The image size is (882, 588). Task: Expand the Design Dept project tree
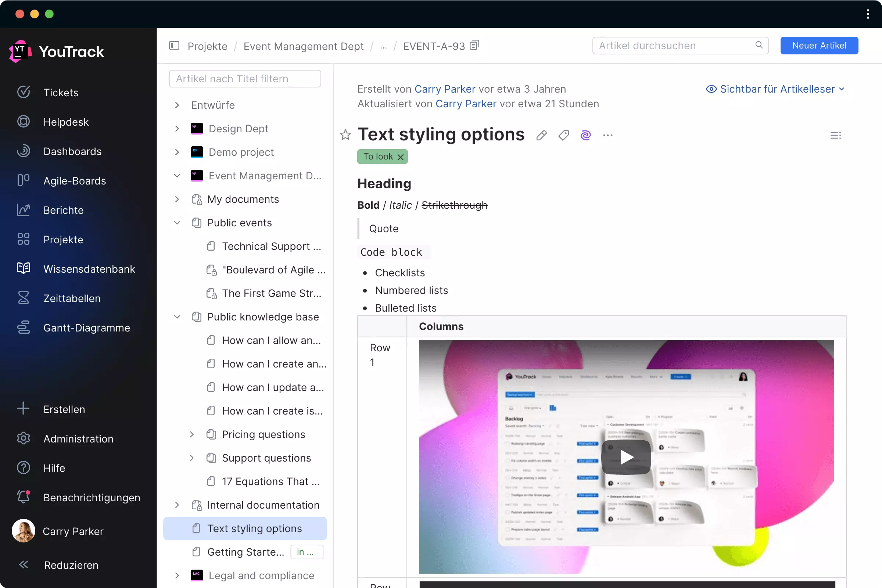click(x=178, y=129)
